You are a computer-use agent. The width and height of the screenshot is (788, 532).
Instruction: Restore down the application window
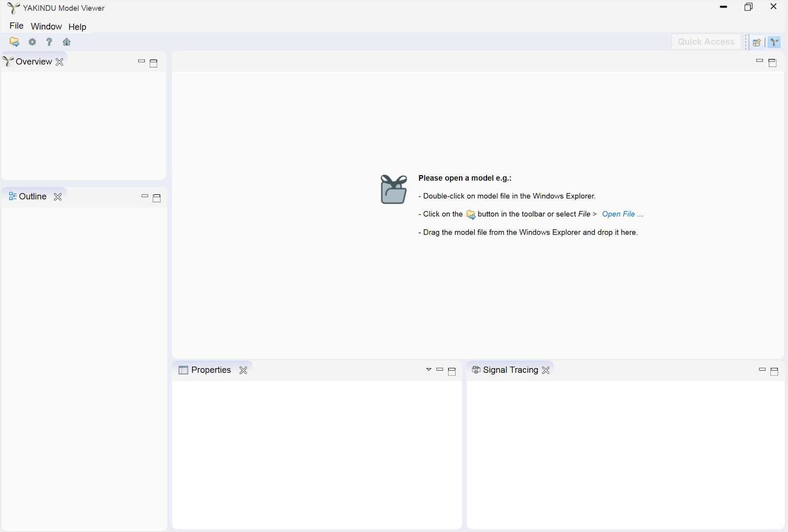(749, 7)
